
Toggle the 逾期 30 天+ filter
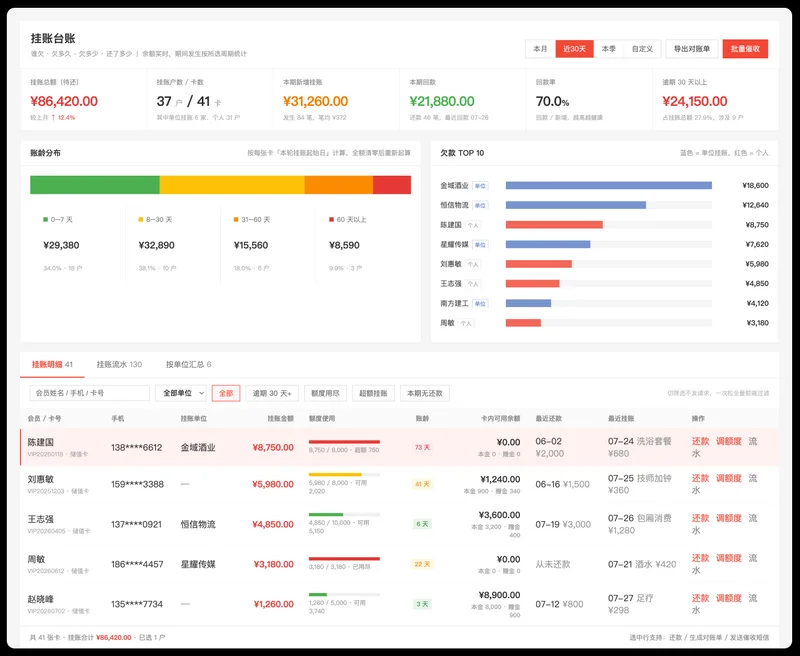pos(272,393)
